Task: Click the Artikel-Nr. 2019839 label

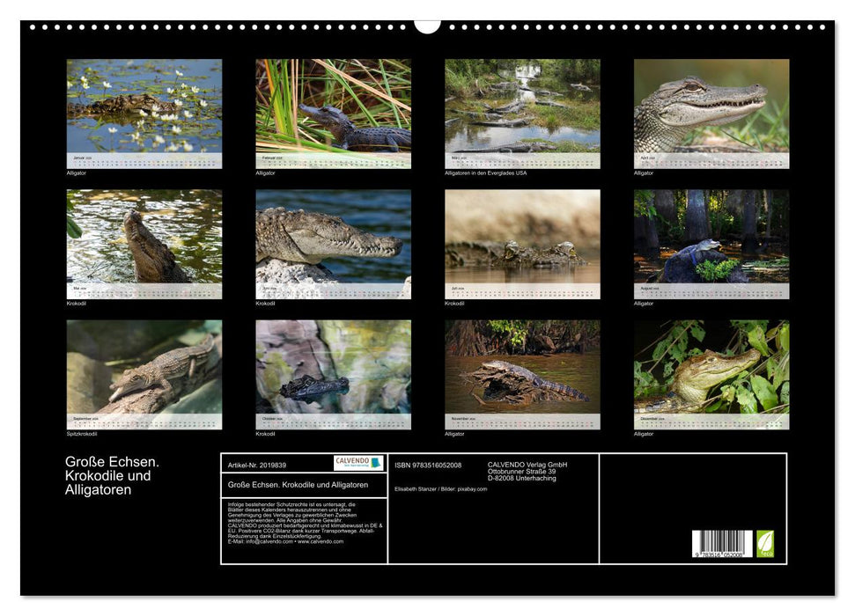Action: (257, 464)
